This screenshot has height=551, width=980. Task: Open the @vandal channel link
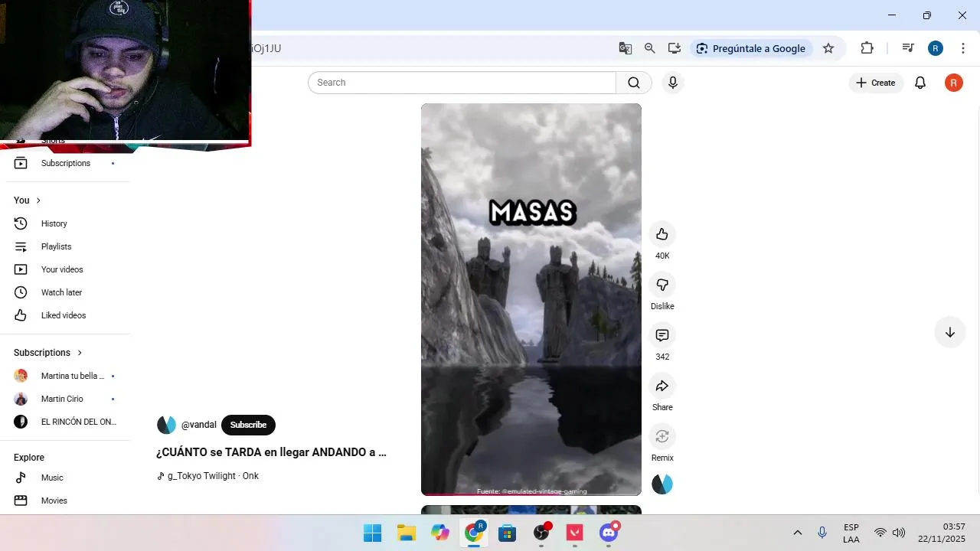[x=199, y=425]
